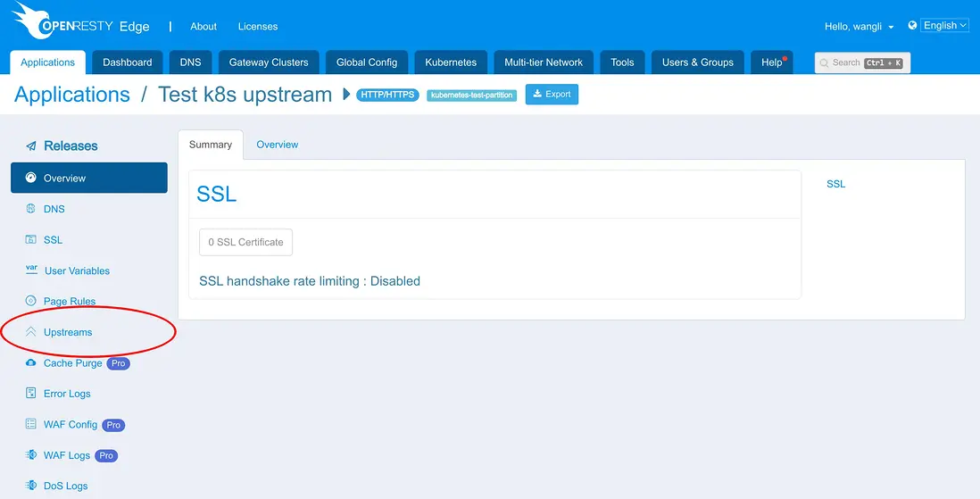Screen dimensions: 980x499
Task: Click the Pro badge next to WAF Config
Action: [x=113, y=425]
